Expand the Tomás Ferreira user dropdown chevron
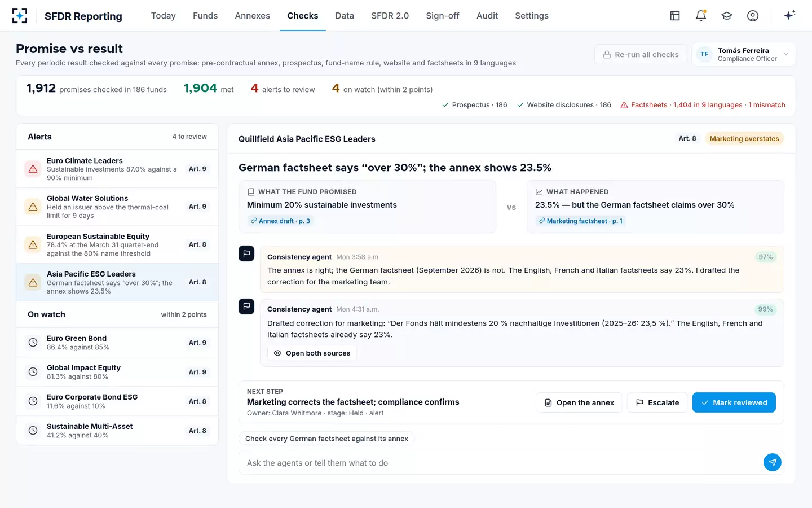 [x=786, y=54]
